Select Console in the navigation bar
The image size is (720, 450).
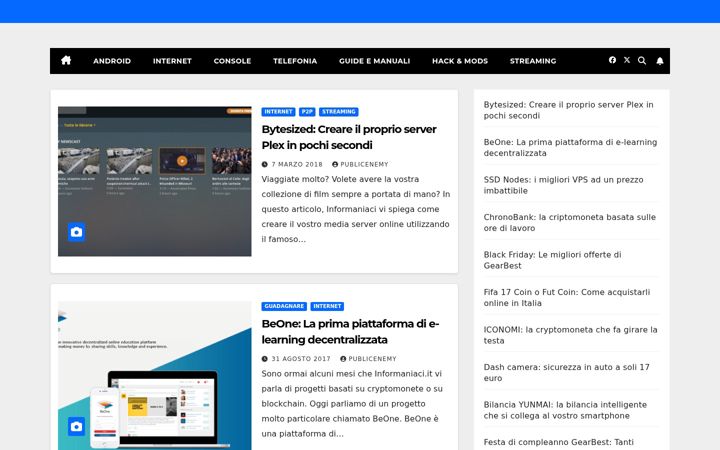click(232, 61)
